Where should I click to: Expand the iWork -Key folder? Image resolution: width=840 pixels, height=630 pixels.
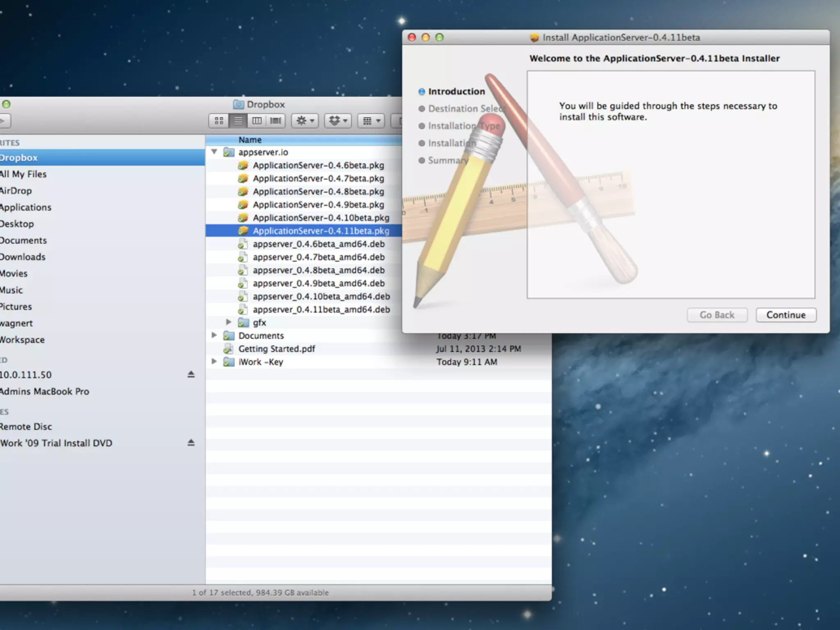point(214,361)
